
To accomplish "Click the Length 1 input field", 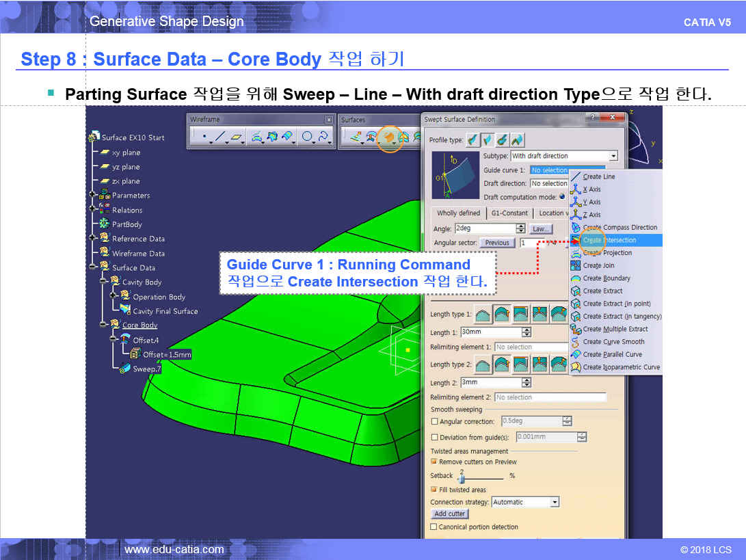I will tap(490, 332).
